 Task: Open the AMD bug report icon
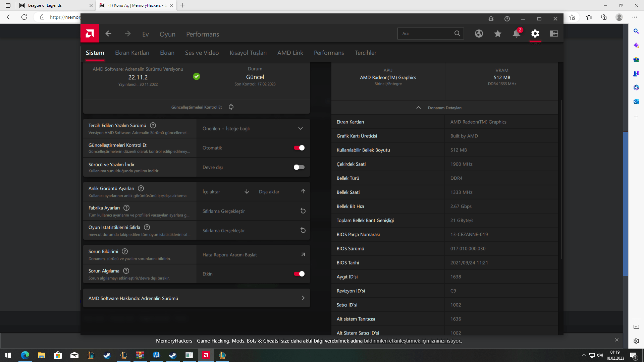click(x=491, y=19)
